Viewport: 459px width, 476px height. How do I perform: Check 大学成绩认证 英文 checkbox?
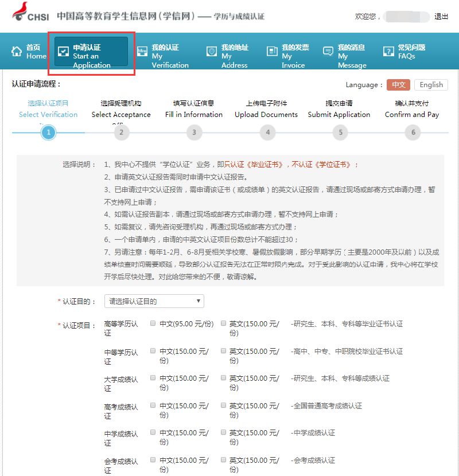(x=224, y=378)
